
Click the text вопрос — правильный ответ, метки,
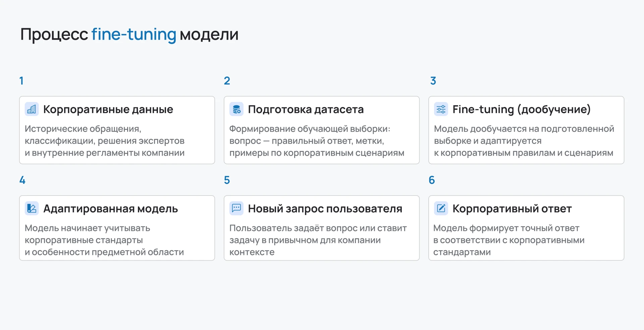tap(307, 141)
